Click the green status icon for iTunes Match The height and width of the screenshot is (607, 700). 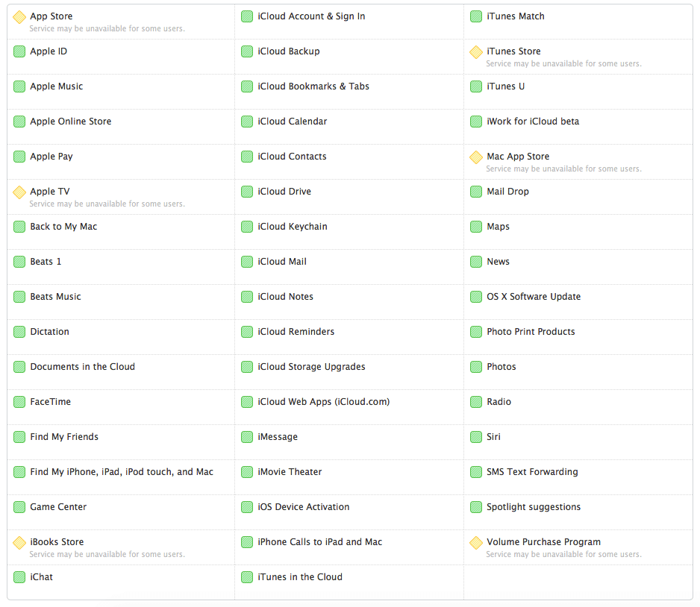point(476,16)
